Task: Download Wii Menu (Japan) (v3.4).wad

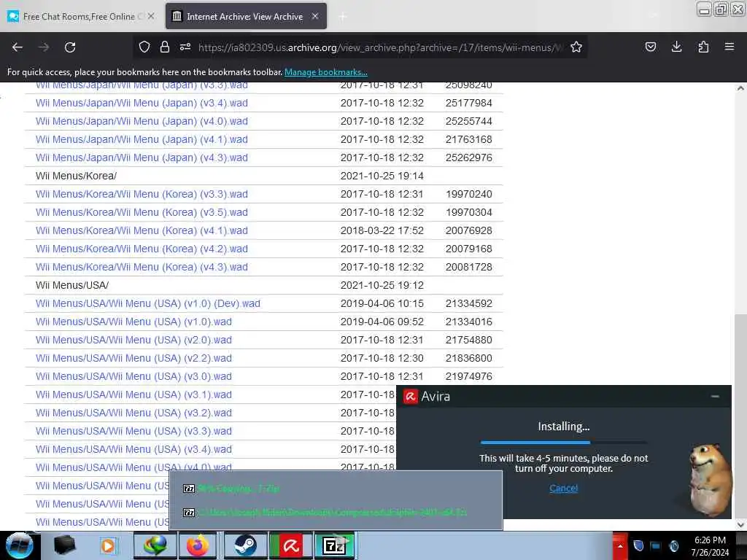Action: click(142, 103)
